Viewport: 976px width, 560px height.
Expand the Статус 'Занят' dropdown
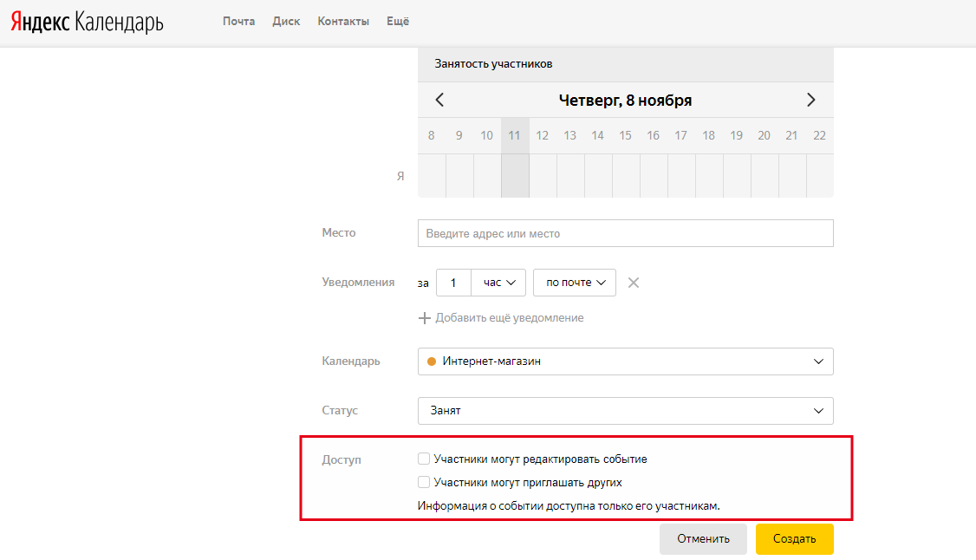tap(625, 411)
